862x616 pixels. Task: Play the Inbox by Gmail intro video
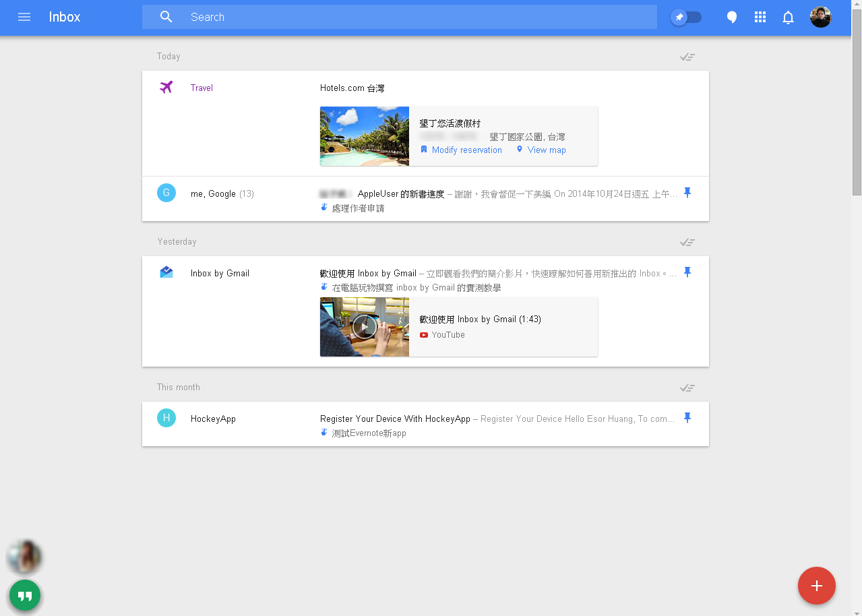364,326
